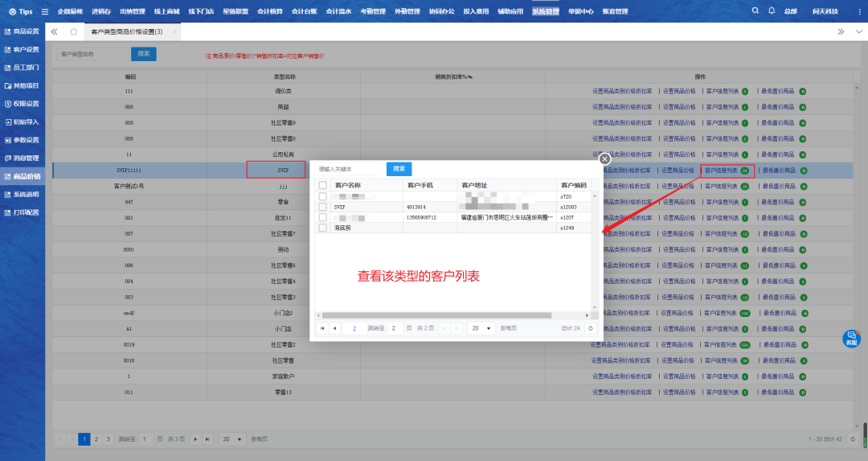Open the popup page-size dropdown showing 20
The image size is (868, 461).
482,328
